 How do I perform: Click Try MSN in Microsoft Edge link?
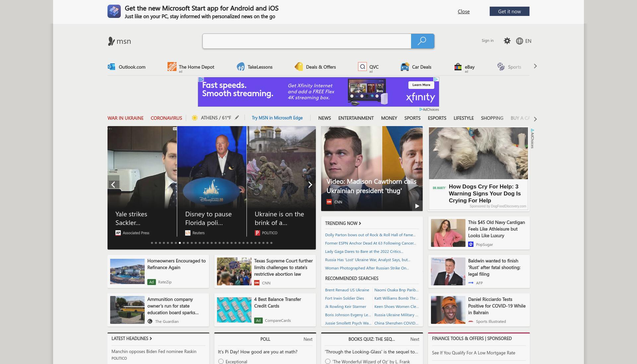click(x=277, y=118)
